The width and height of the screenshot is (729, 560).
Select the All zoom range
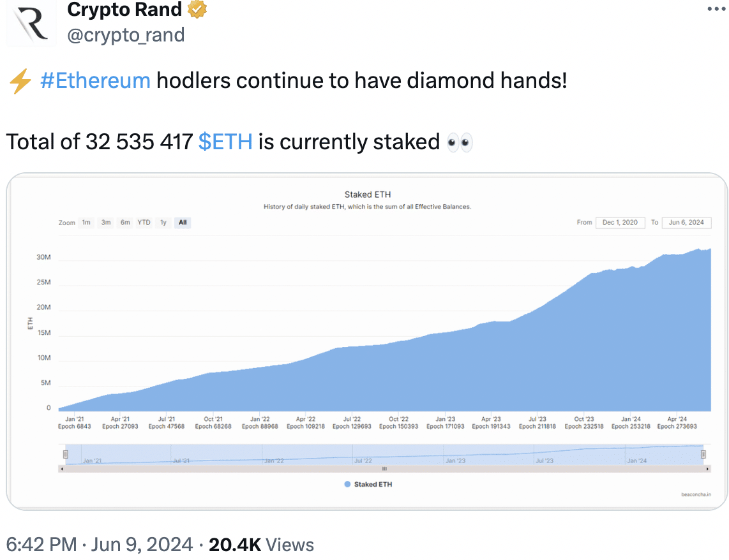[183, 223]
